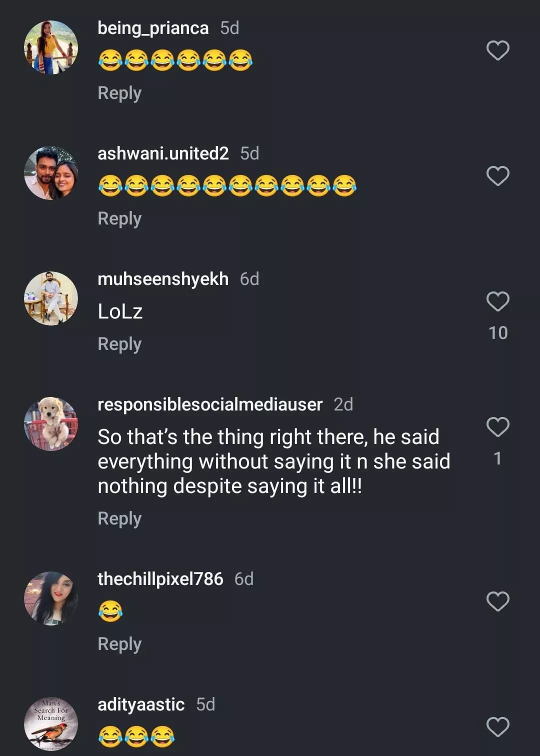
Task: Reply to ashwani.united2's comment
Action: [119, 219]
